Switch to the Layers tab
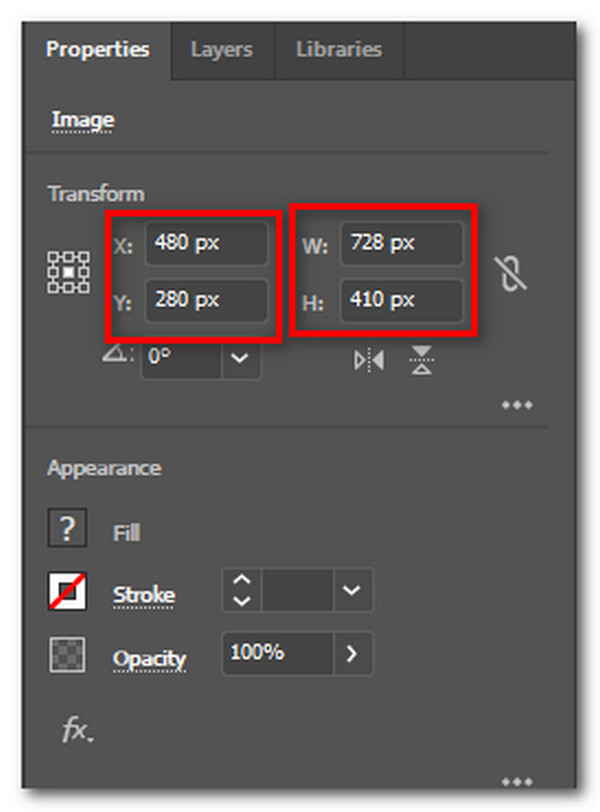 (x=222, y=49)
